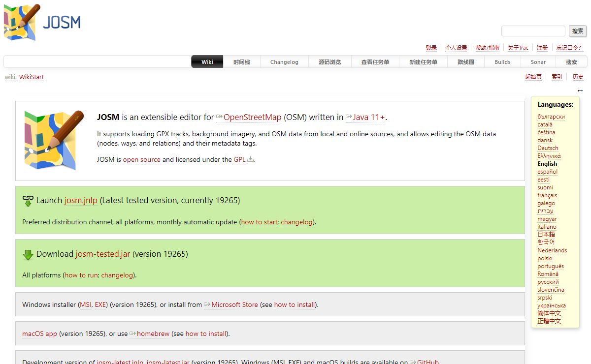Click the 搜索 search button
The height and width of the screenshot is (364, 591).
(578, 31)
